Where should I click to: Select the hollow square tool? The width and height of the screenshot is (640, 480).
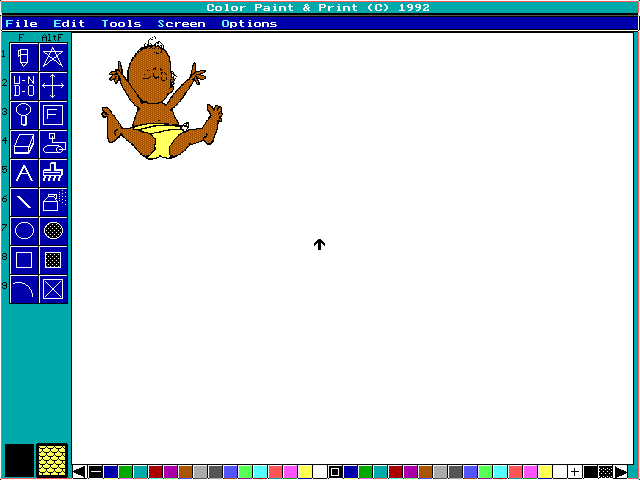[24, 260]
